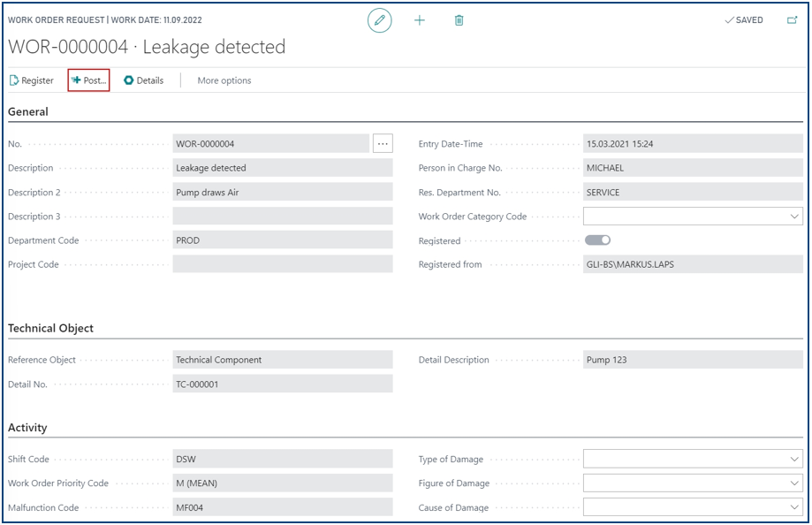
Task: Click the Shift Code field DSW
Action: point(283,459)
